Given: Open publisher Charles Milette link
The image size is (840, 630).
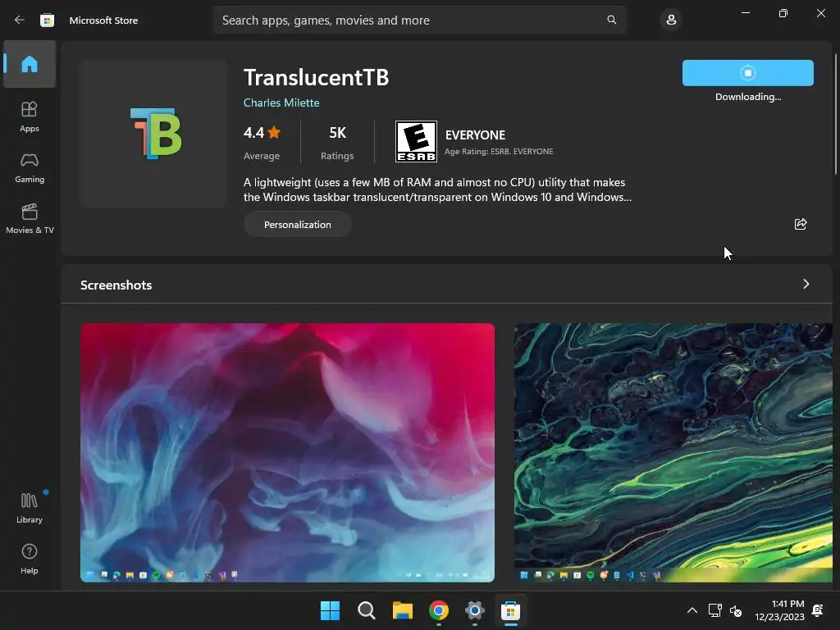Looking at the screenshot, I should [x=281, y=103].
